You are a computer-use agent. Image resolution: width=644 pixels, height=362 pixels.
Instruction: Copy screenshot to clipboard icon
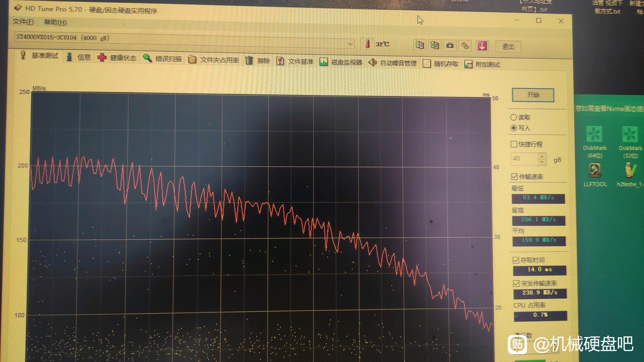pos(435,45)
